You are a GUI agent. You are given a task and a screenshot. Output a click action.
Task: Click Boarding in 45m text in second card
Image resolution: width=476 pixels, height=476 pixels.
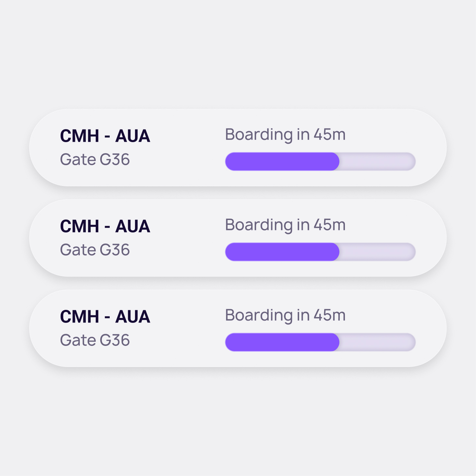click(x=285, y=225)
